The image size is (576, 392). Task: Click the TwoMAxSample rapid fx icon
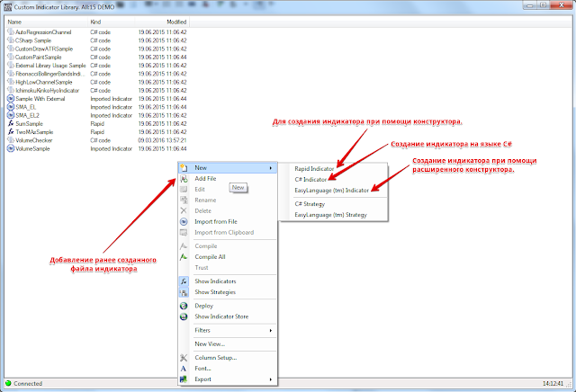coord(11,132)
